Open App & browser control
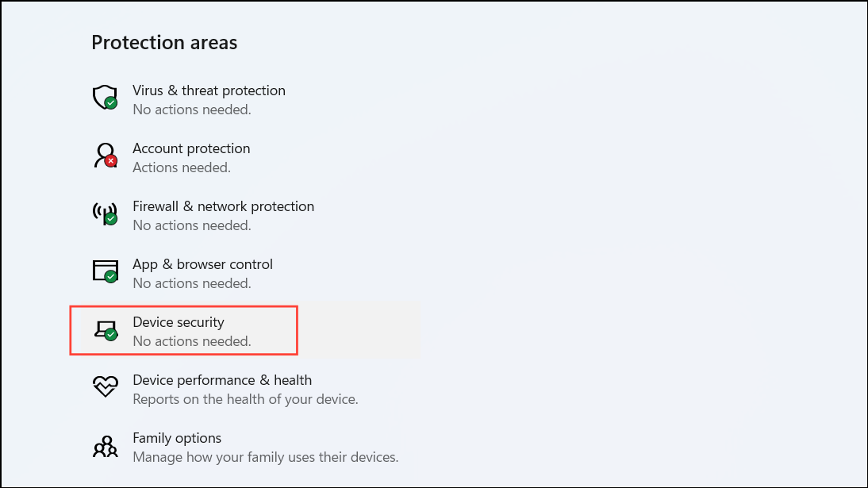This screenshot has height=488, width=868. pyautogui.click(x=203, y=264)
